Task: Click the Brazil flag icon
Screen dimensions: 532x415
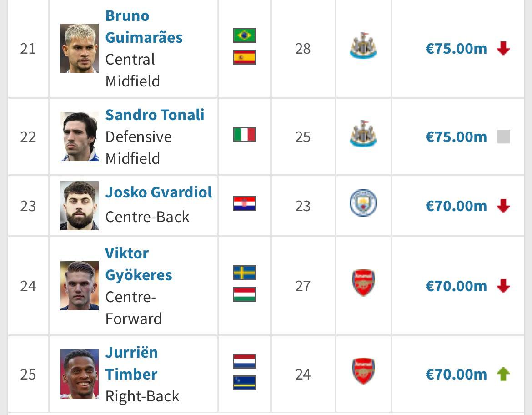Action: (244, 35)
